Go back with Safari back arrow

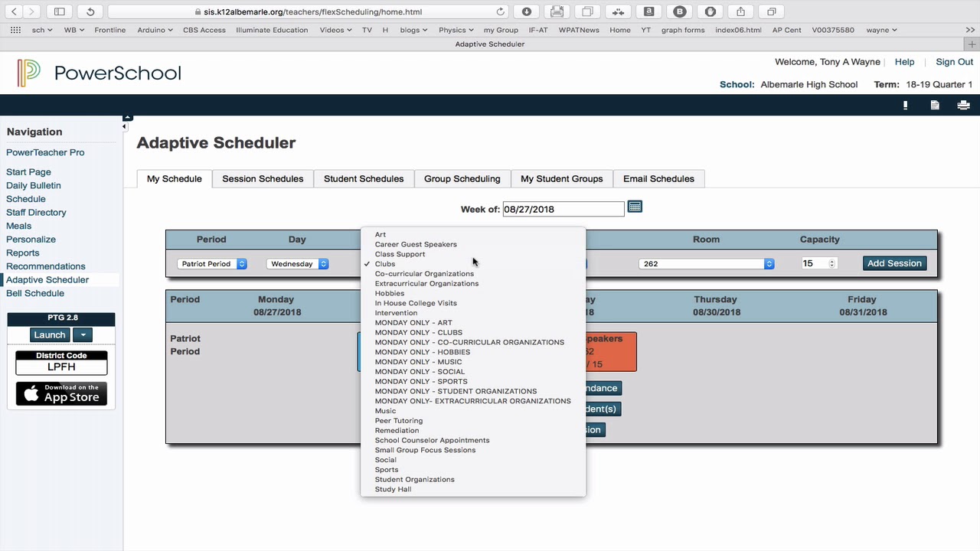pyautogui.click(x=14, y=11)
